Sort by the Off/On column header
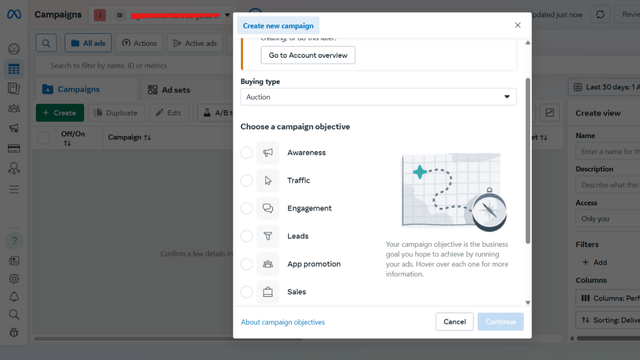This screenshot has width=640, height=360. point(73,138)
